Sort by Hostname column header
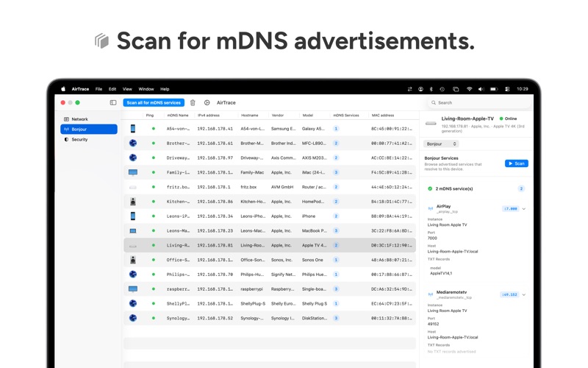Image resolution: width=588 pixels, height=368 pixels. point(250,116)
